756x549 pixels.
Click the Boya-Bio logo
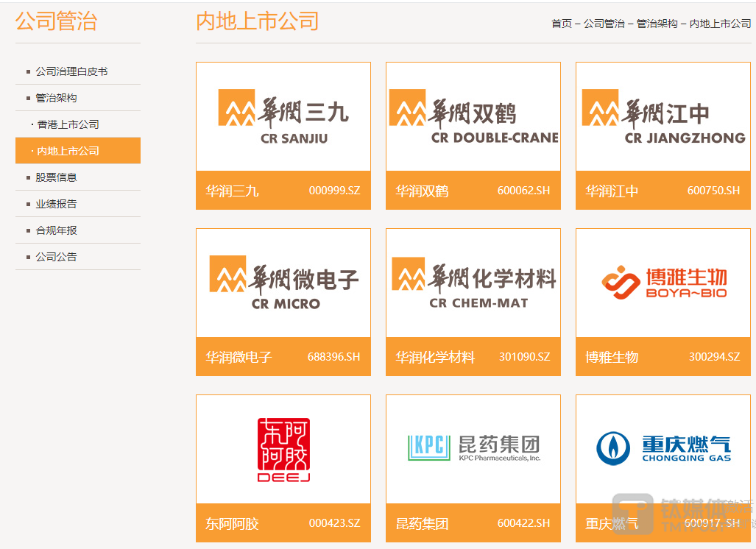[663, 283]
